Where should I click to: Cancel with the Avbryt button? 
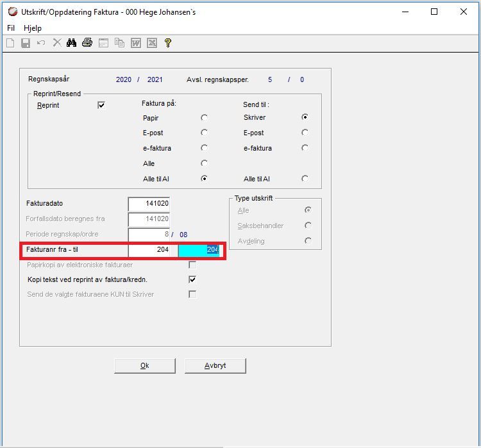(x=215, y=366)
